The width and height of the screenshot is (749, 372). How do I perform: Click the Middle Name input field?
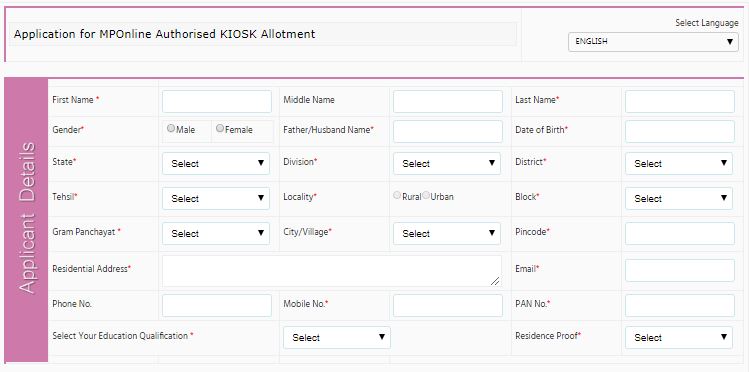[x=448, y=101]
